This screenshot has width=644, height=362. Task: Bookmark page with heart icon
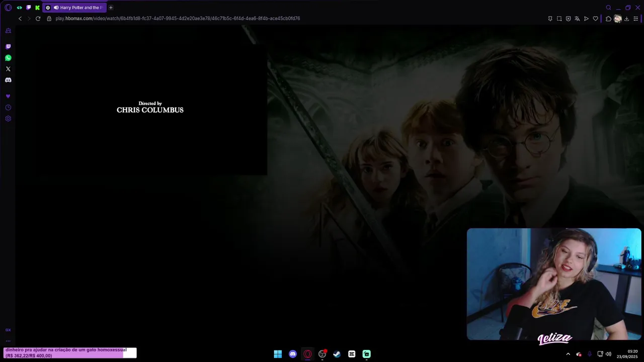tap(595, 19)
